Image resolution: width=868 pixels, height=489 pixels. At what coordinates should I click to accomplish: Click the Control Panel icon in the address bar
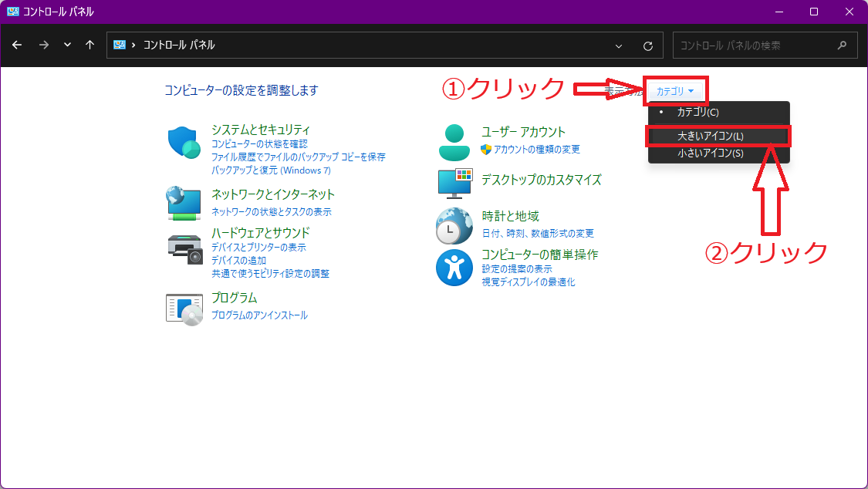119,45
